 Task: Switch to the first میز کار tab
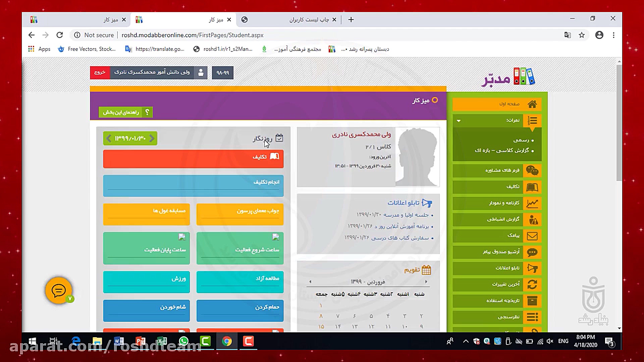[x=94, y=19]
